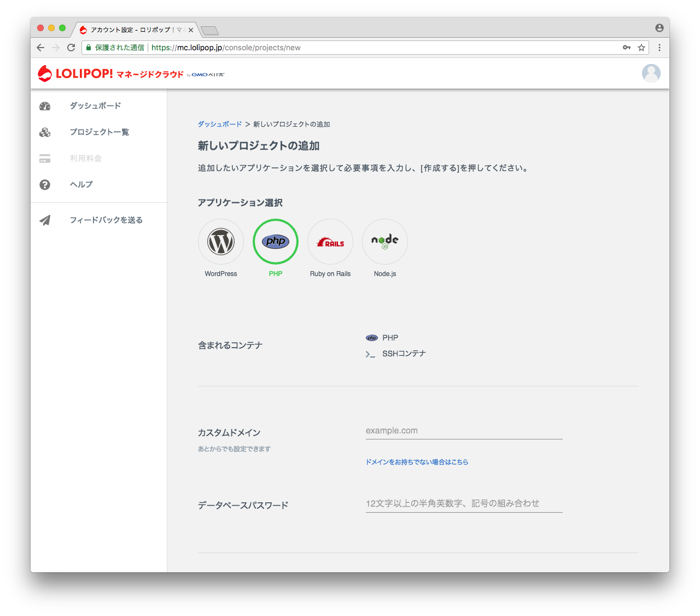Click the プロジェクト一覧 sidebar icon
The image size is (700, 616).
44,132
